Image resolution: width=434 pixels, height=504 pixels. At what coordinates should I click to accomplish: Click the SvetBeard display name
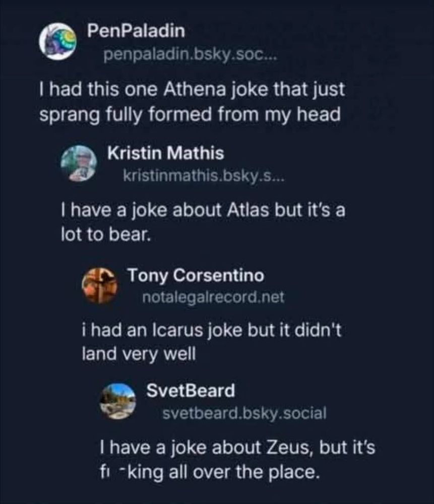(191, 390)
